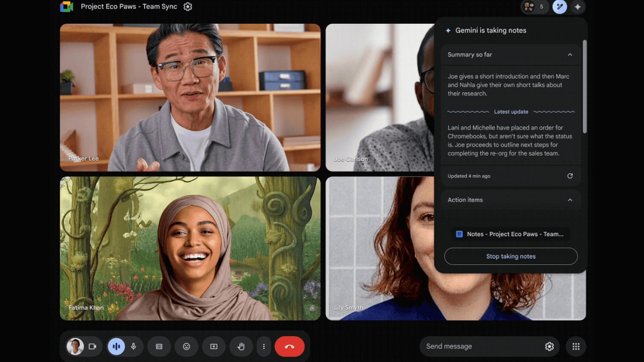Click the audio activity indicator button
Screen dimensions: 644x362
(x=116, y=347)
